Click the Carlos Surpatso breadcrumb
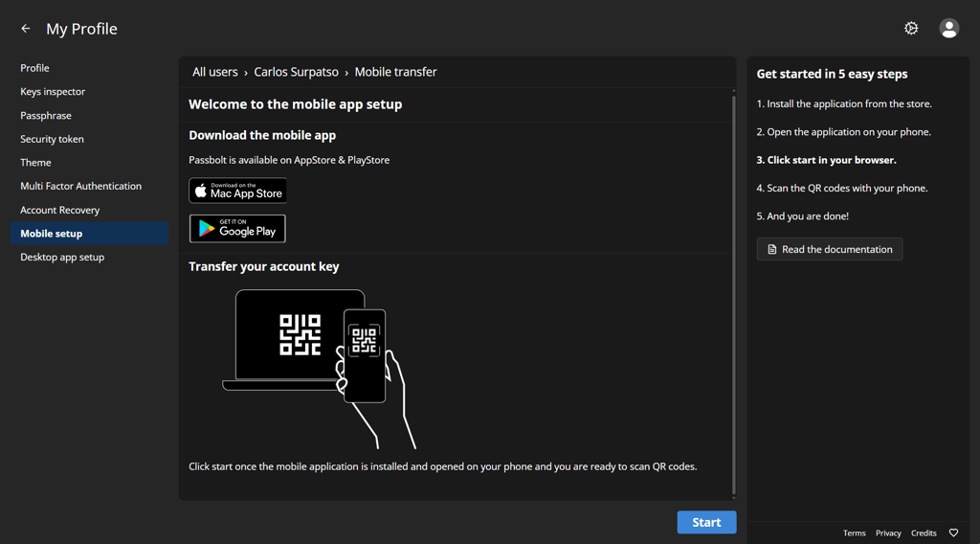The image size is (980, 544). click(297, 72)
